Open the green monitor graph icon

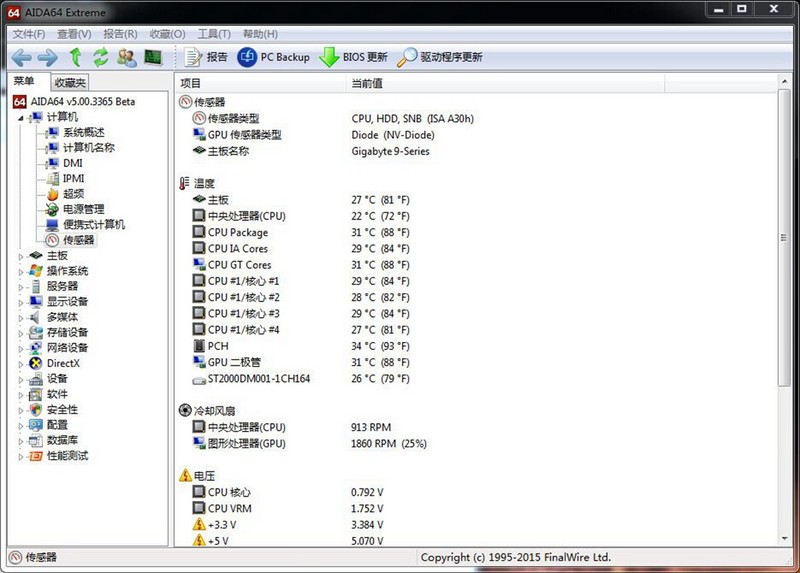tap(153, 57)
